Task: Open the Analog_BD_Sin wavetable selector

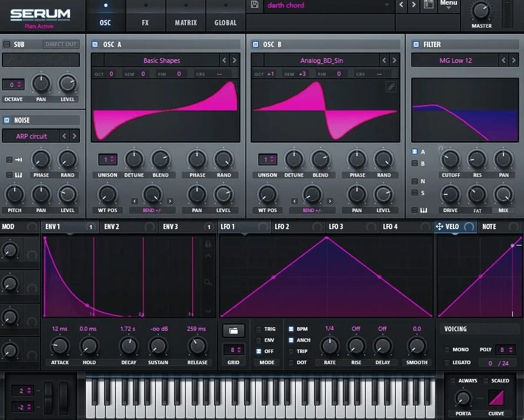Action: (322, 61)
